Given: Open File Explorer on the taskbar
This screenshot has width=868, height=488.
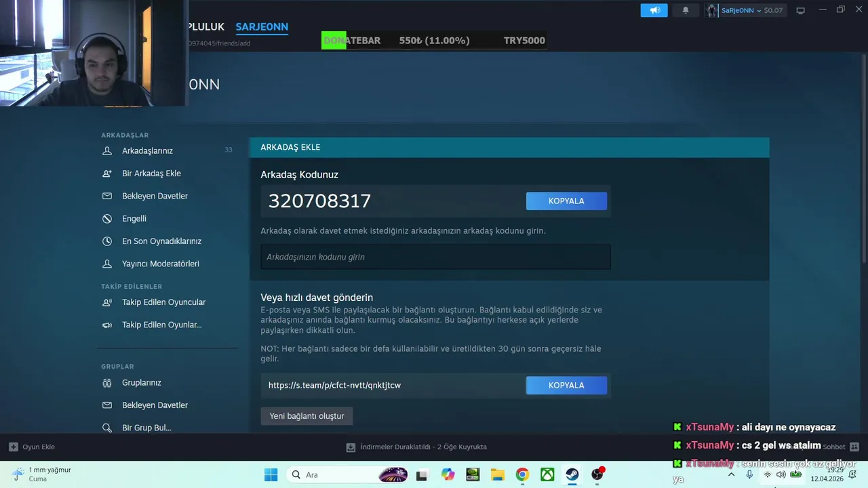Looking at the screenshot, I should click(498, 474).
